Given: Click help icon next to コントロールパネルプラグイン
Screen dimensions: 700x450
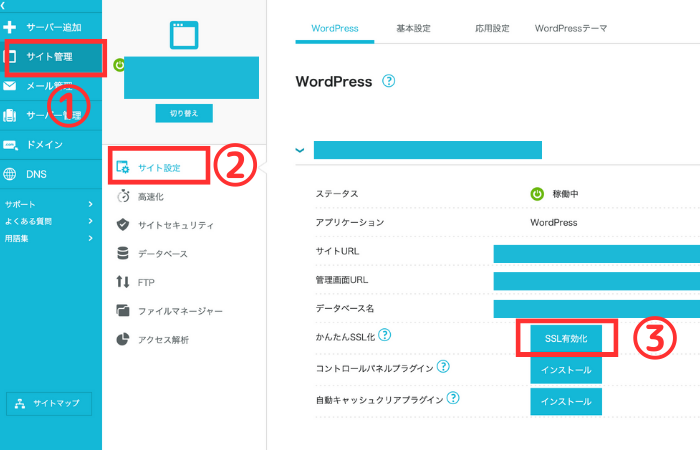Looking at the screenshot, I should (x=443, y=367).
